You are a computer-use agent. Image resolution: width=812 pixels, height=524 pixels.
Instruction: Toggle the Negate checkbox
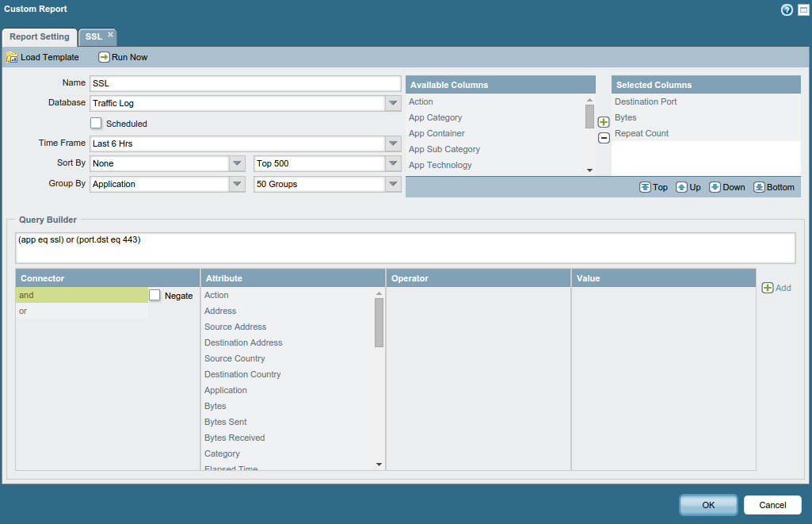[x=154, y=295]
